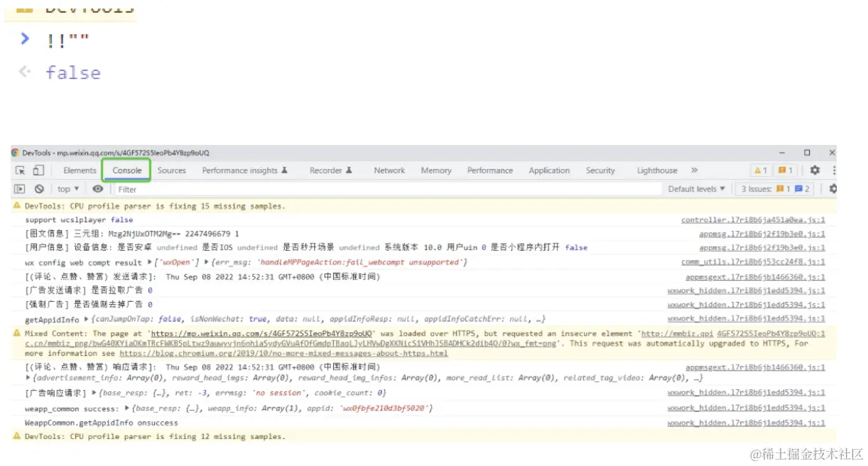Open wxwork_hidden link on weapp_common success row

click(747, 408)
